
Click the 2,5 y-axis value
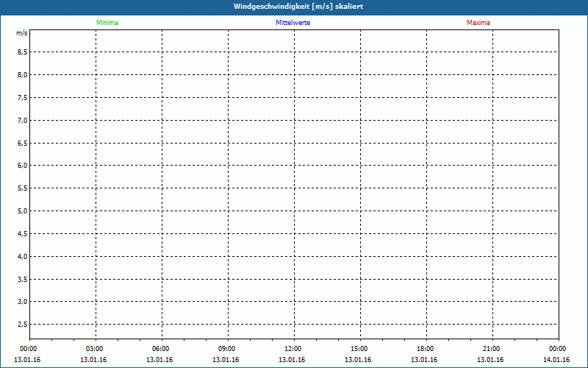click(23, 325)
